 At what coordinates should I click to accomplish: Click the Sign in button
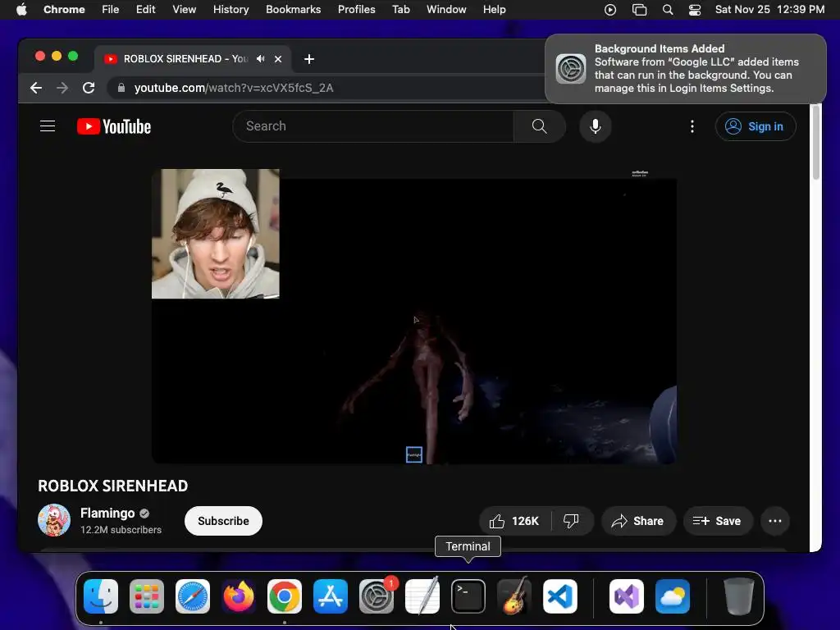[x=756, y=126]
